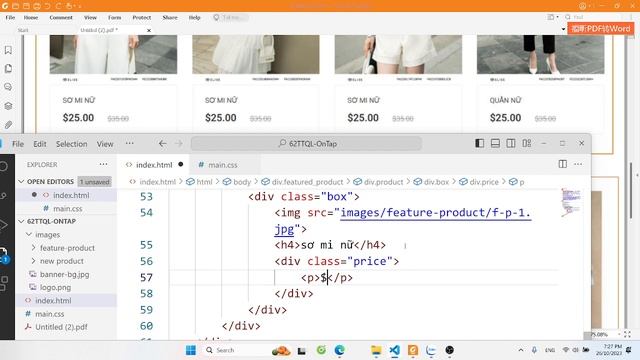Open the orange PDF reader taskbar icon
This screenshot has width=640, height=360.
coord(413,350)
